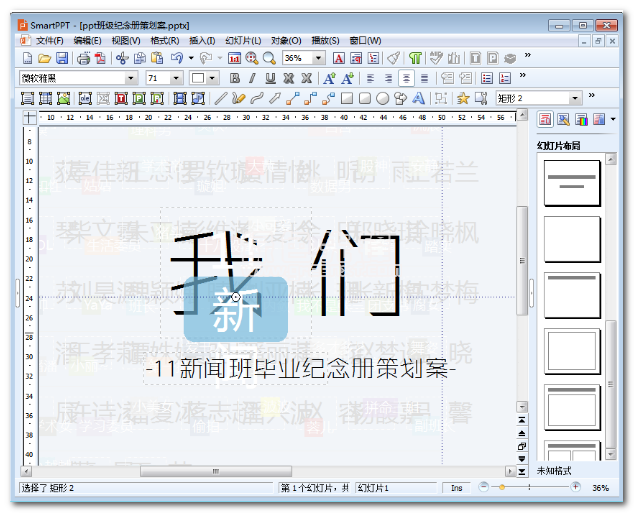Align text left

click(370, 78)
